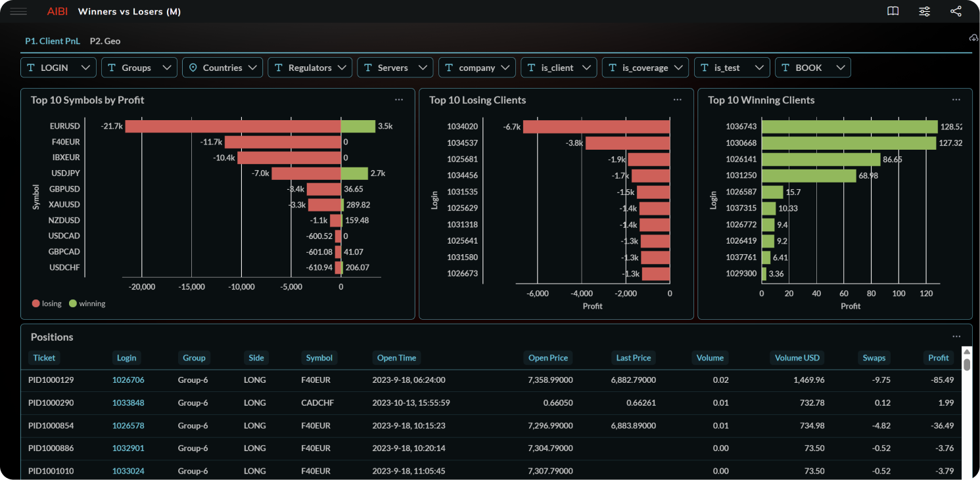Open the BOOK filter dropdown
The width and height of the screenshot is (980, 480).
click(x=813, y=68)
